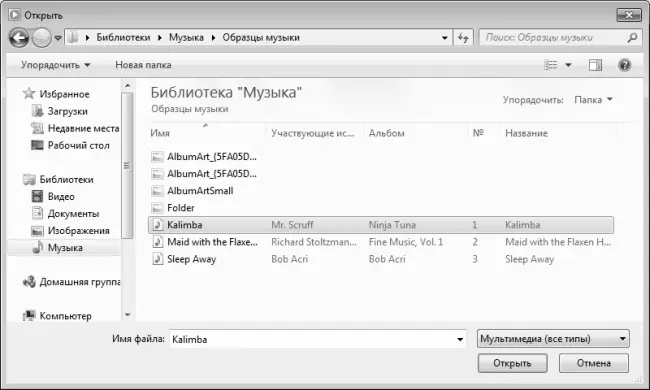Expand the view options dropdown arrow
Viewport: 650px width, 390px height.
pos(568,65)
